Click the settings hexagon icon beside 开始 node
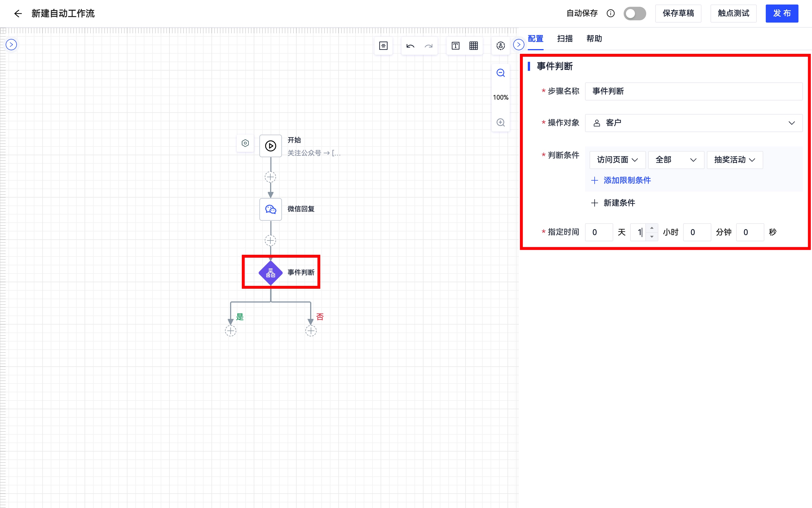 (245, 143)
